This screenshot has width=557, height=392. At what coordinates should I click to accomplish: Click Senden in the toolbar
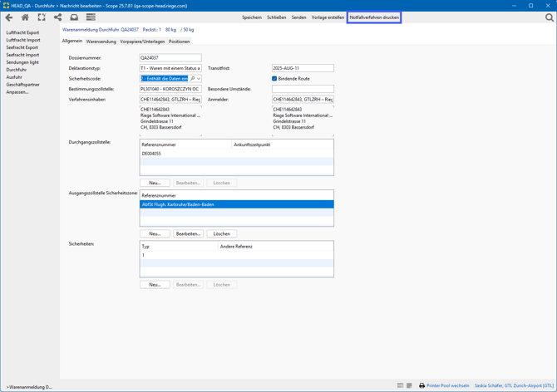298,17
